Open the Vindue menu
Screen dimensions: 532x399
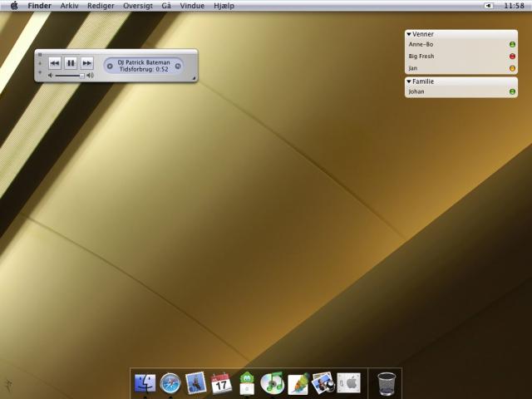192,6
